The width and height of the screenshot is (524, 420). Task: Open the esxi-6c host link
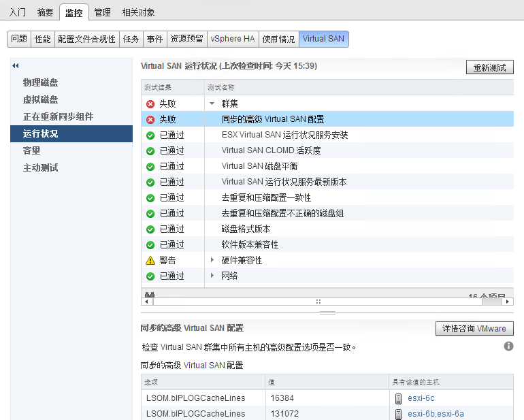(x=421, y=398)
